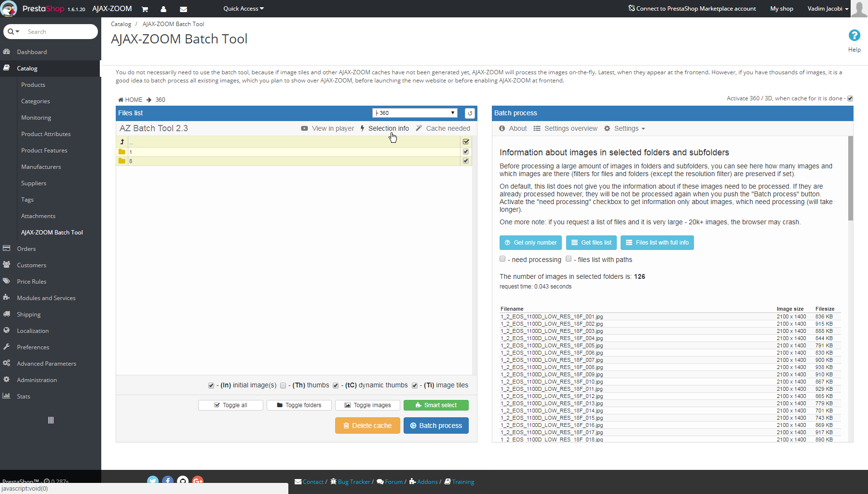The width and height of the screenshot is (868, 494).
Task: Click 'Delete cache' button
Action: click(367, 425)
